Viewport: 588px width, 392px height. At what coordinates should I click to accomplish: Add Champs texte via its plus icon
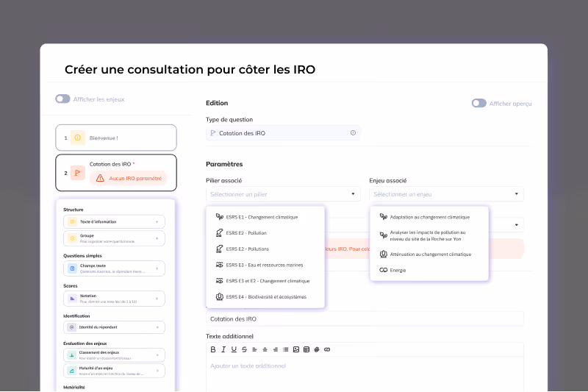point(157,268)
